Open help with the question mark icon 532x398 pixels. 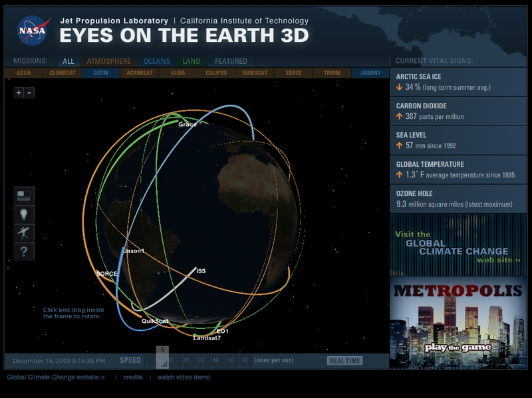click(x=24, y=252)
